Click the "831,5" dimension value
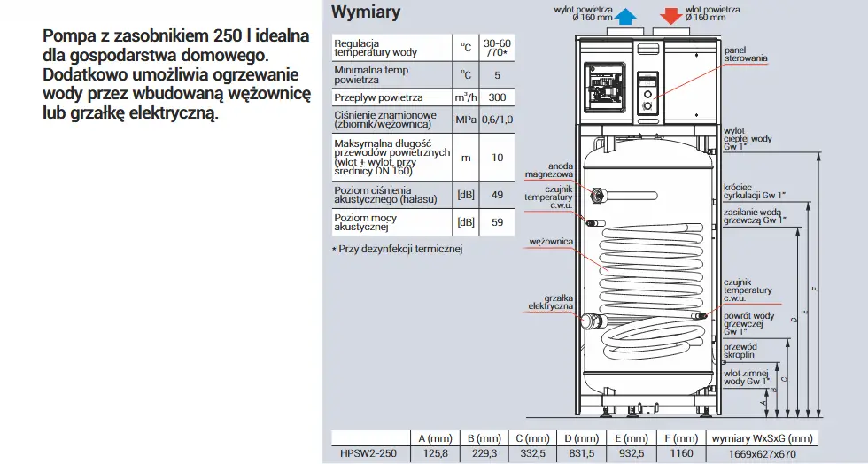 tap(582, 453)
